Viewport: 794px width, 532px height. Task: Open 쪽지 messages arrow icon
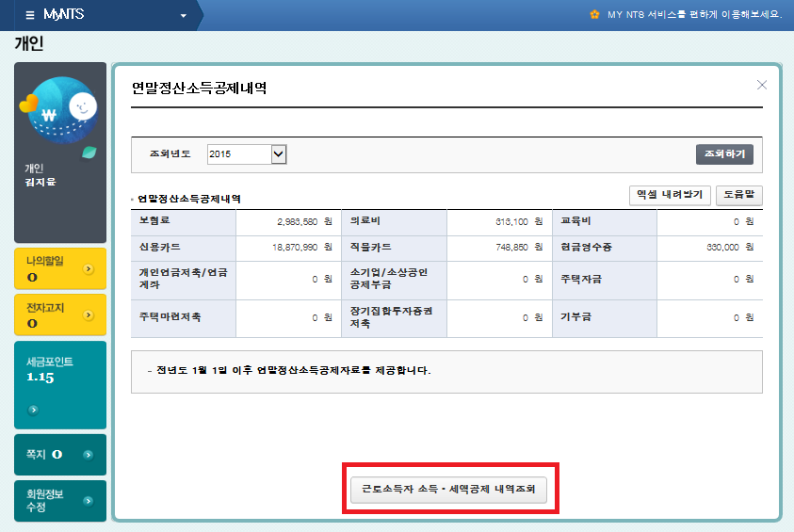point(88,455)
